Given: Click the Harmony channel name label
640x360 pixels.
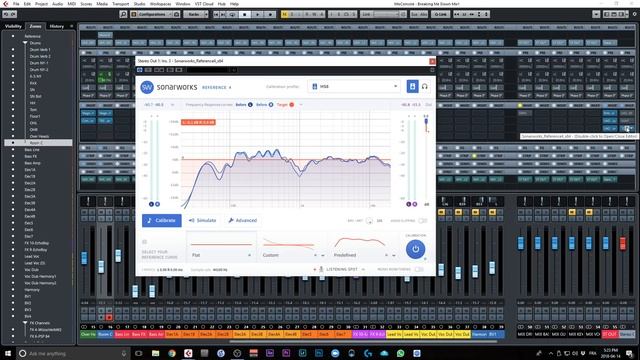Looking at the screenshot, I should [479, 334].
